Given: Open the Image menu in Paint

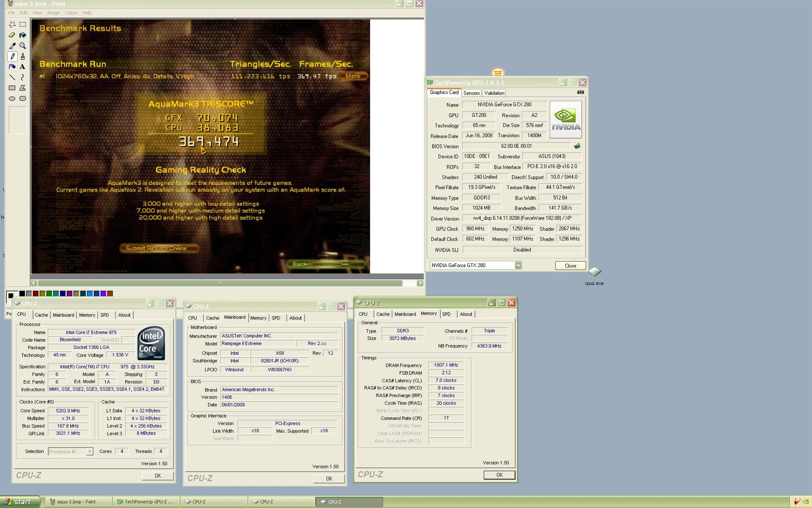Looking at the screenshot, I should coord(53,13).
